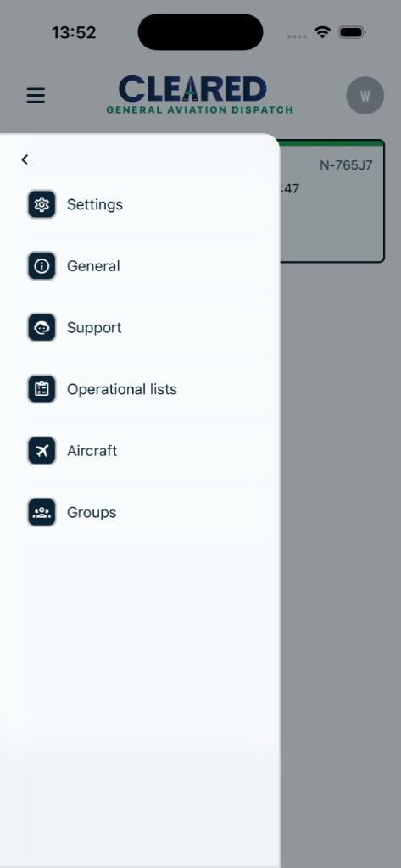
Task: Open the hamburger menu icon
Action: [36, 96]
